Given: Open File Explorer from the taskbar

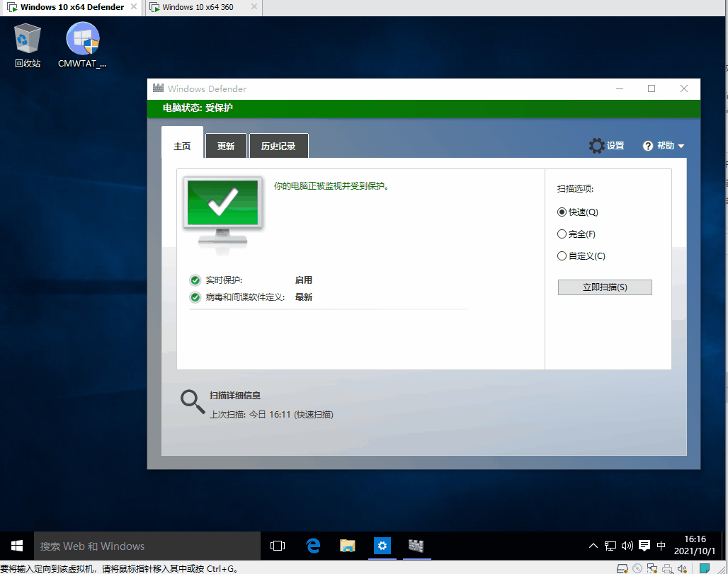Looking at the screenshot, I should tap(347, 546).
